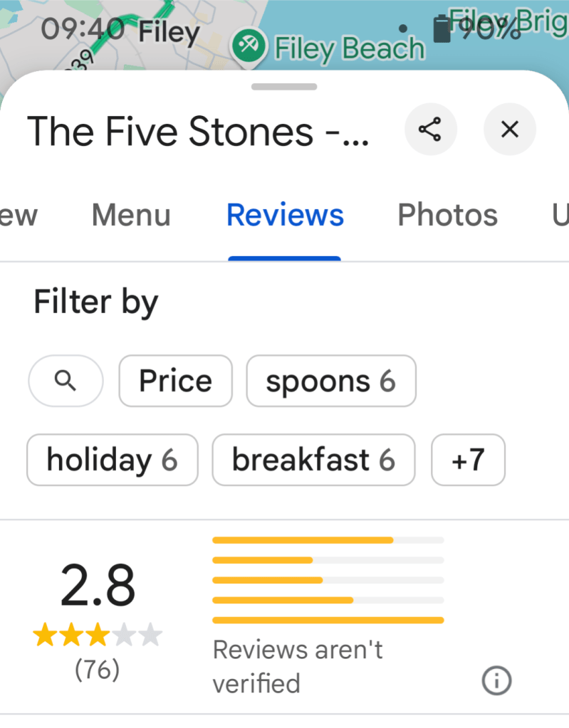Open the Photos tab

(447, 215)
